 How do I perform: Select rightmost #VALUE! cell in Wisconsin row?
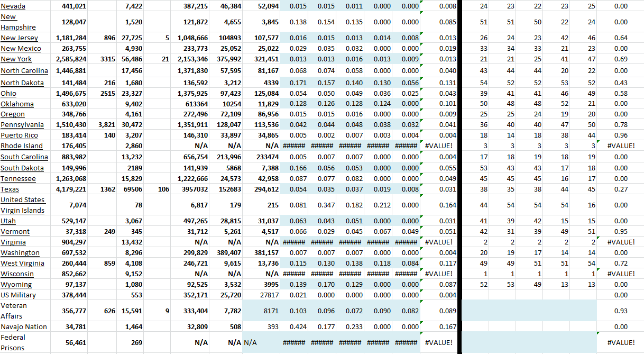tap(621, 274)
